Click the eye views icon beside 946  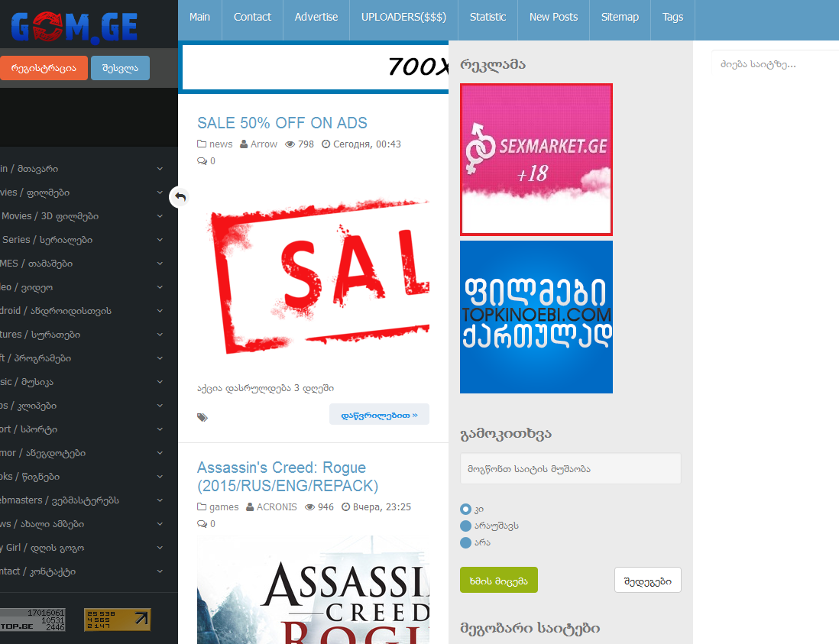(309, 507)
